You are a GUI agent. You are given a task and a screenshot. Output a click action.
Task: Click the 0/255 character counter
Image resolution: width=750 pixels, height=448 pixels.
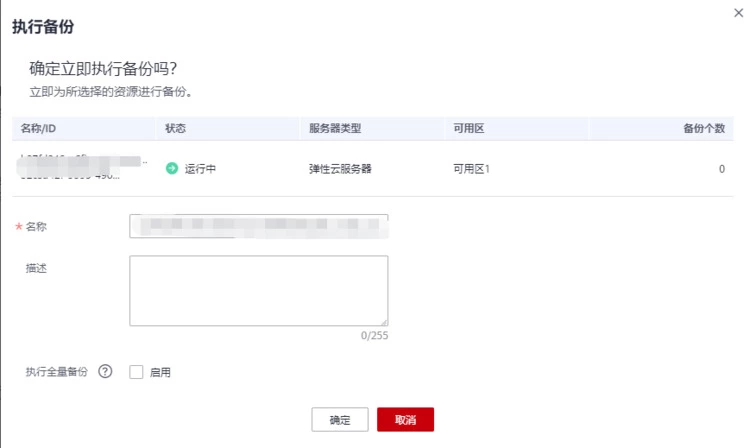(x=374, y=336)
